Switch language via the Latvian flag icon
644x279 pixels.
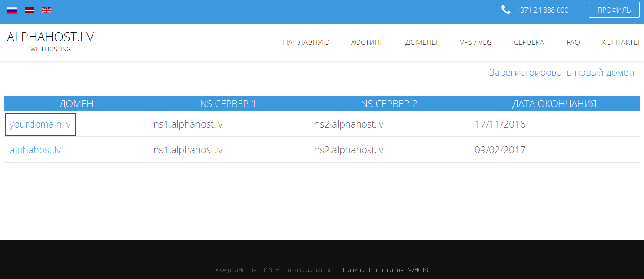coord(30,10)
